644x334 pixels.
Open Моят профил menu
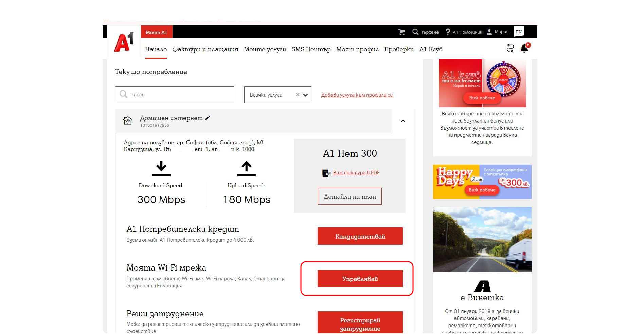358,49
